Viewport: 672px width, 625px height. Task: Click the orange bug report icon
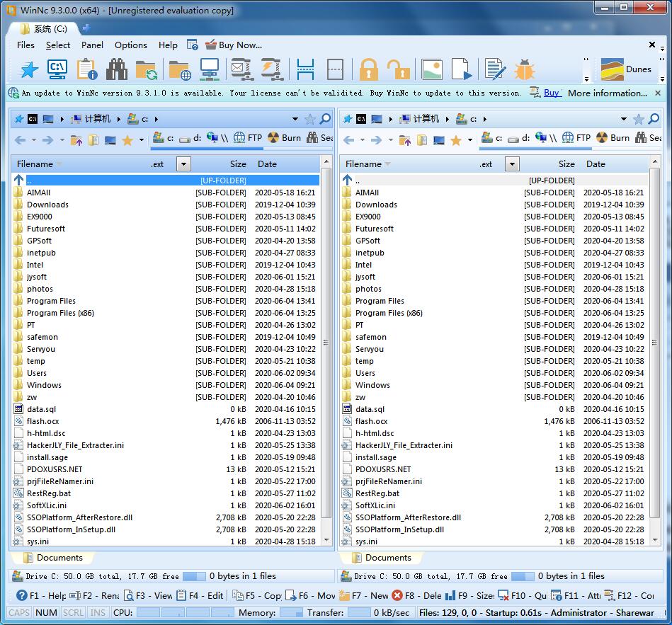(524, 69)
